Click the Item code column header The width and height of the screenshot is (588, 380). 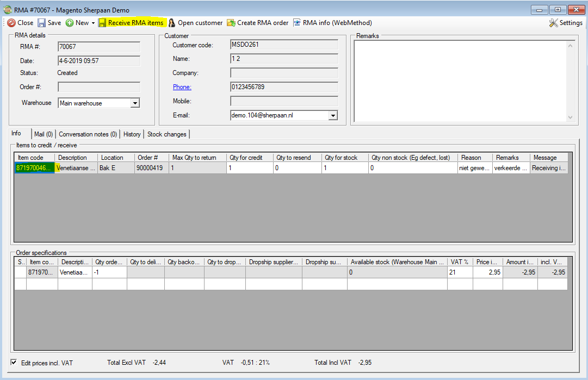(34, 158)
